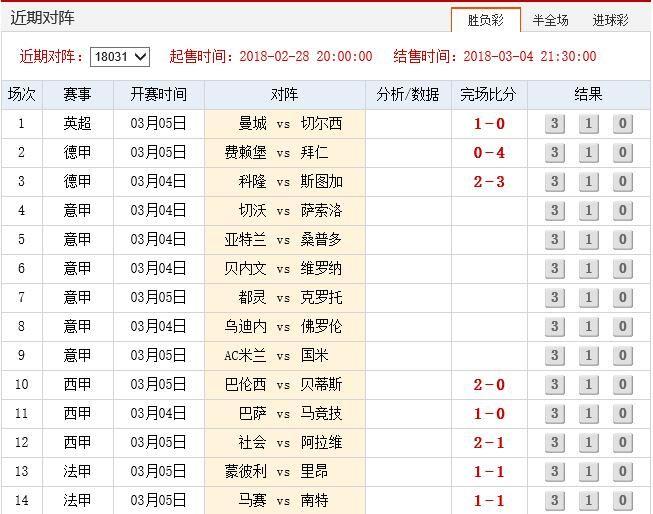Viewport: 653px width, 514px height.
Task: Select result 0 for 巴萨 vs 马竞技
Action: tap(623, 414)
